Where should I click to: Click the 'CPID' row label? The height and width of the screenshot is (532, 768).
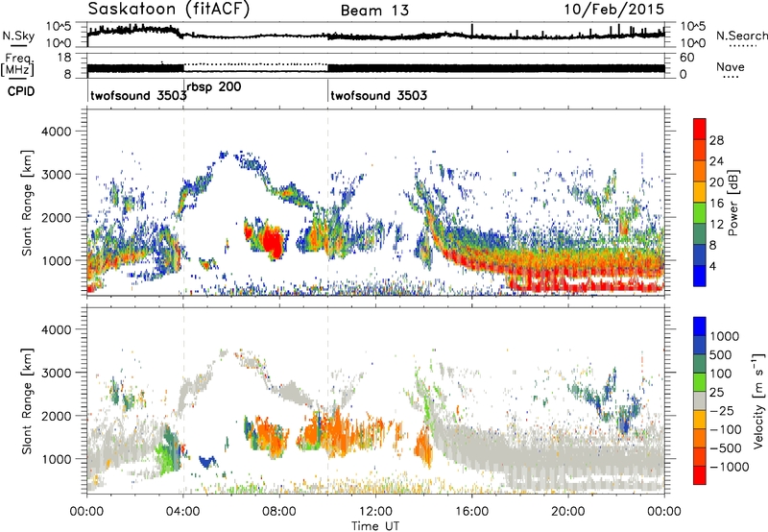pyautogui.click(x=21, y=91)
